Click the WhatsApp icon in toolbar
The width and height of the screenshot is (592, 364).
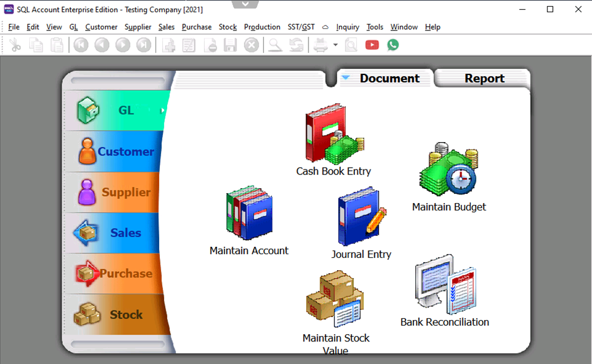click(x=393, y=45)
